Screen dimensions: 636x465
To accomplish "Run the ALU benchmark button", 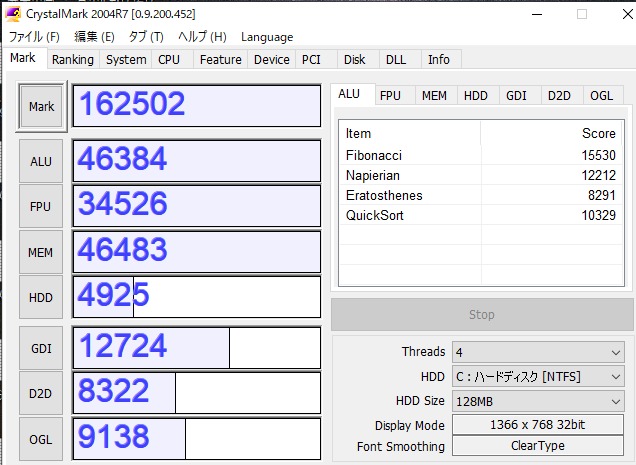I will 41,161.
